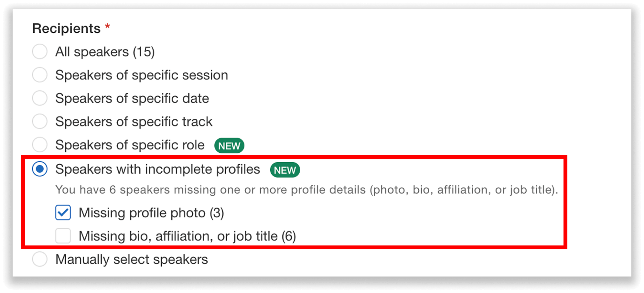
Task: Select the "All speakers (15)" option
Action: pos(39,51)
